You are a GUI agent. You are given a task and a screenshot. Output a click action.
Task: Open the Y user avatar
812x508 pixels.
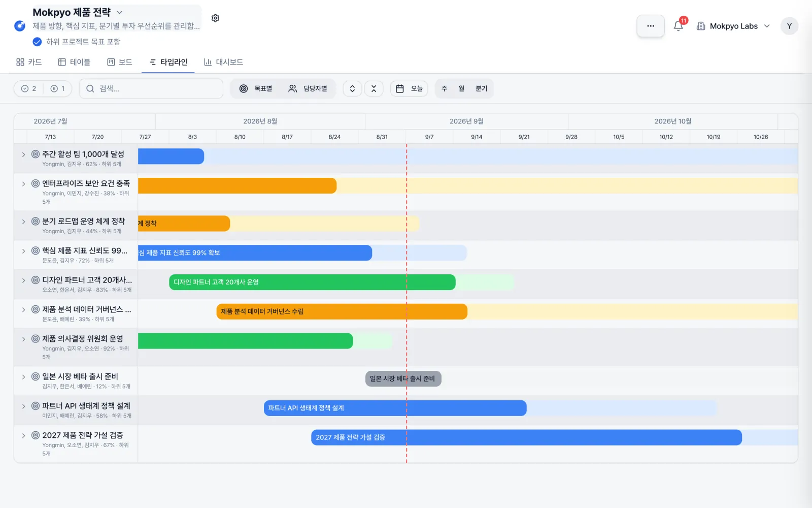pyautogui.click(x=789, y=26)
